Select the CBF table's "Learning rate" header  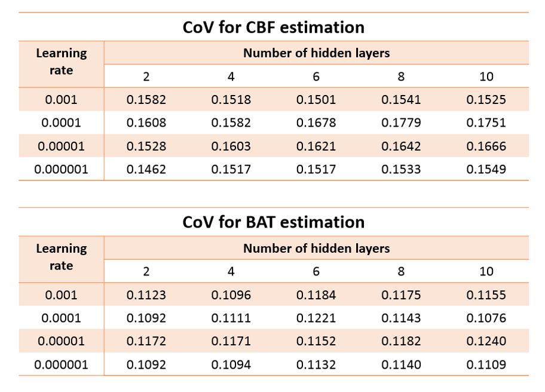tap(62, 62)
